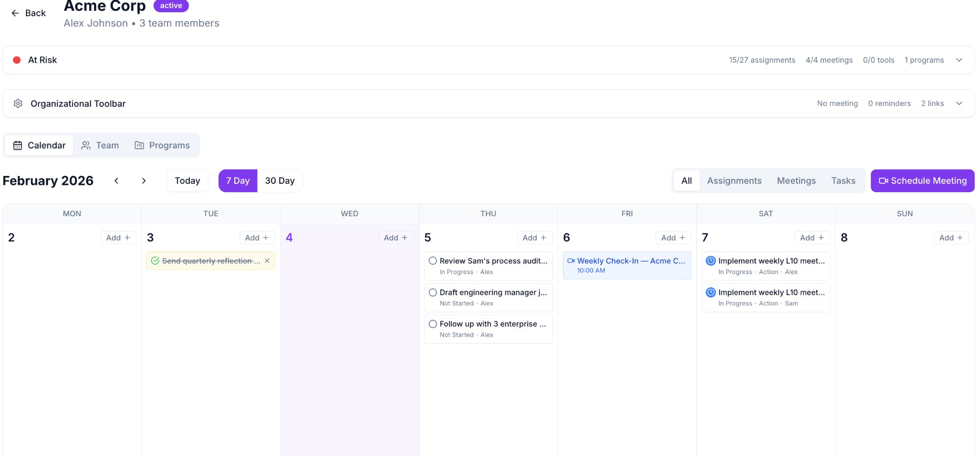Viewport: 980px width, 456px height.
Task: Mark Draft engineering manager task complete
Action: 433,292
